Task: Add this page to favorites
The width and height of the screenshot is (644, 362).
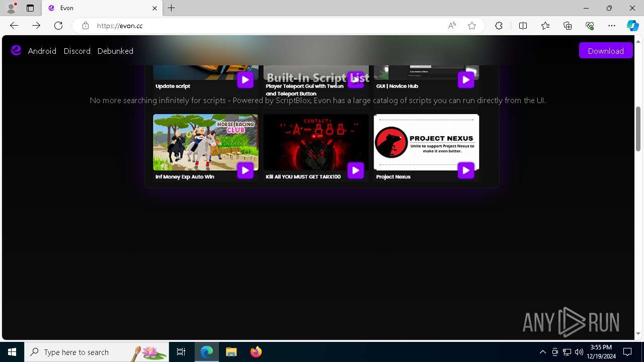Action: (472, 26)
